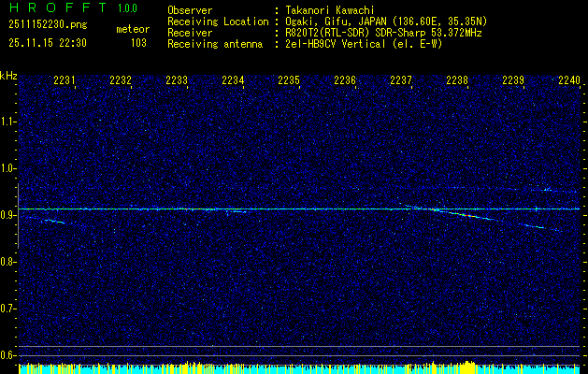Click the 0.8 frequency axis label

tap(8, 262)
